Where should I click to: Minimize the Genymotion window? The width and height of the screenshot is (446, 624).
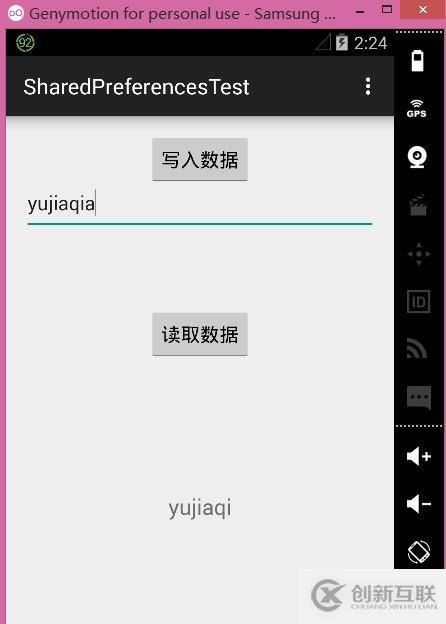(x=360, y=12)
